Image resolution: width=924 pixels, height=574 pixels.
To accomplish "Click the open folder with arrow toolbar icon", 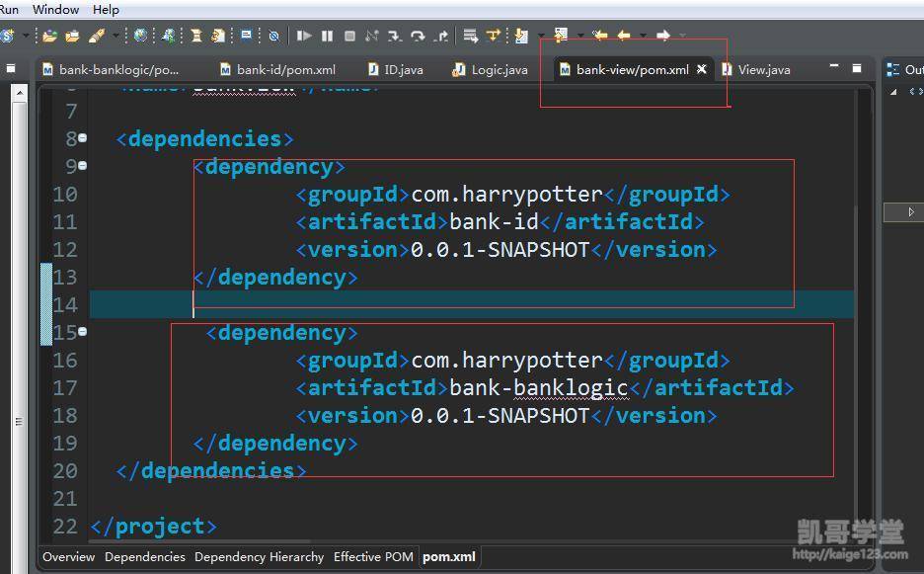I will pyautogui.click(x=50, y=36).
